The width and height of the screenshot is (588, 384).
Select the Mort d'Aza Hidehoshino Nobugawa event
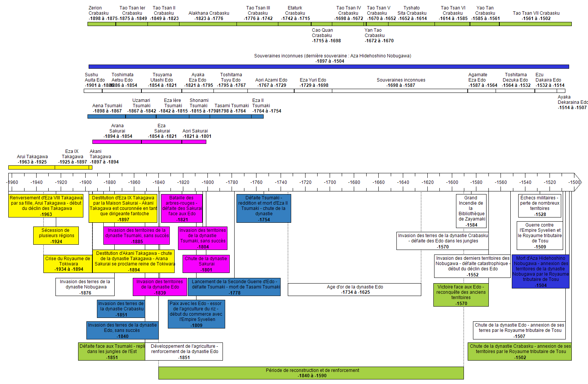point(540,272)
